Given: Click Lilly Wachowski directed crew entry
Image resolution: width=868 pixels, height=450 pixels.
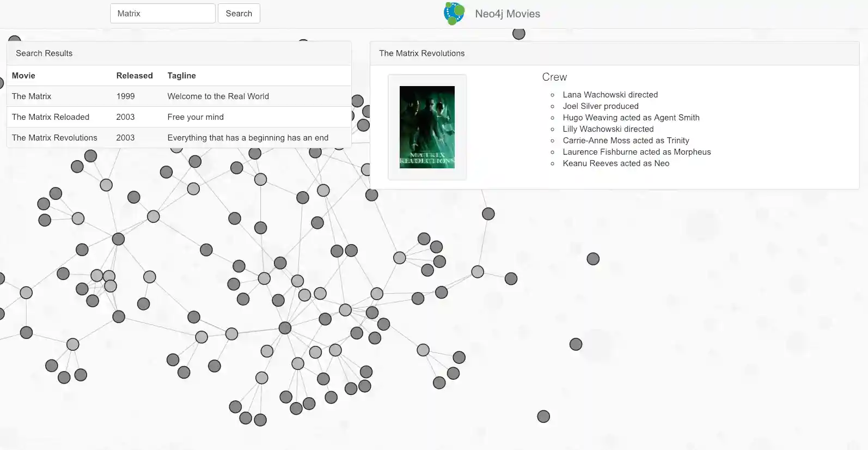Looking at the screenshot, I should tap(608, 129).
